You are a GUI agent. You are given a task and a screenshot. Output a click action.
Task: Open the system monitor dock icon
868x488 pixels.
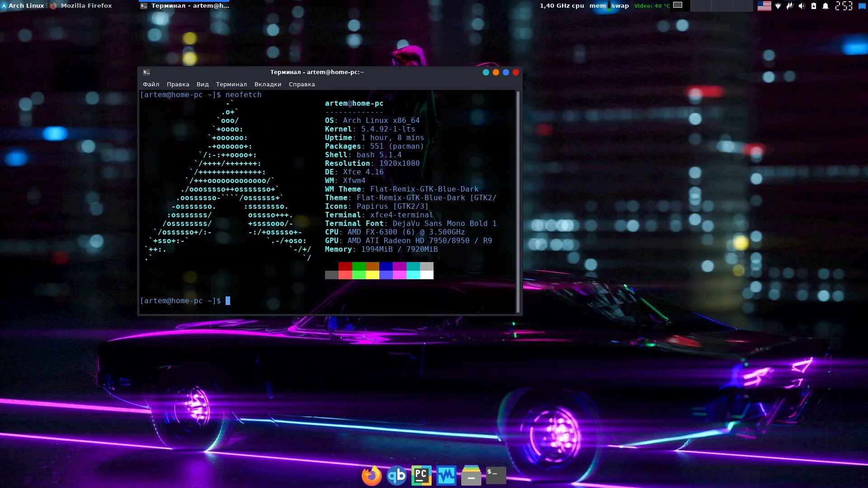(446, 475)
